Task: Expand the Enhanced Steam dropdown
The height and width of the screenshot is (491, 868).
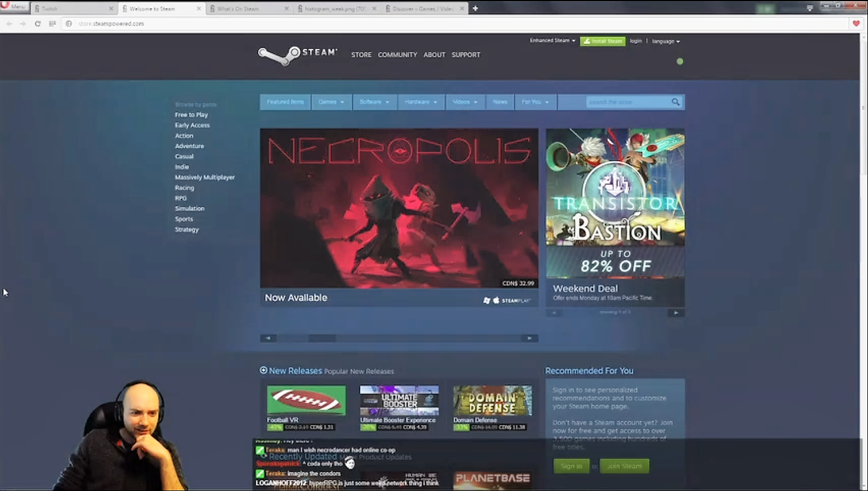Action: tap(552, 41)
